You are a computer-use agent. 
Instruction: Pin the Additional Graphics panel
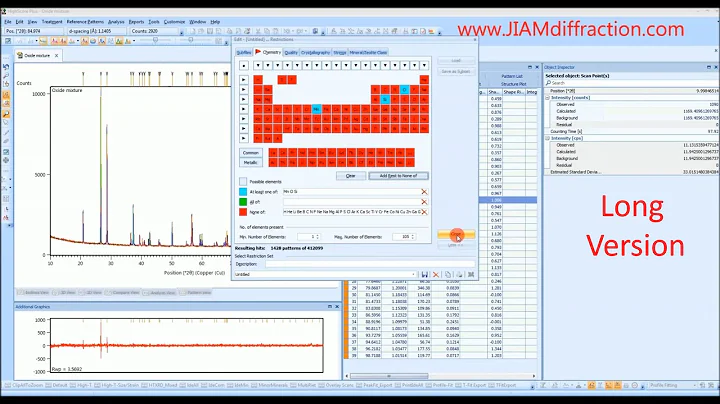(x=330, y=307)
